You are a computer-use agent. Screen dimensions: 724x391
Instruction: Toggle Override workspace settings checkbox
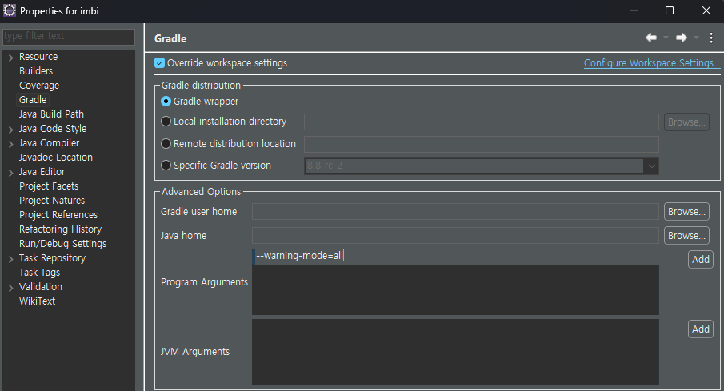click(159, 63)
